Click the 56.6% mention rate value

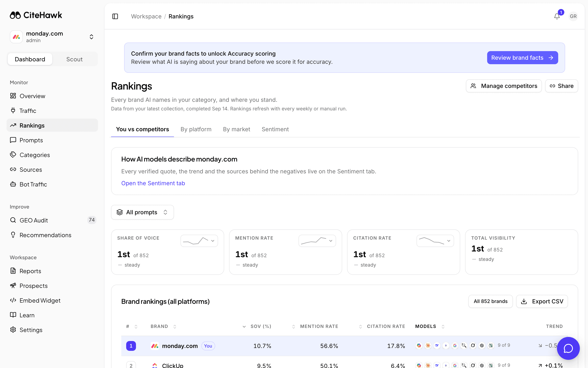(329, 346)
